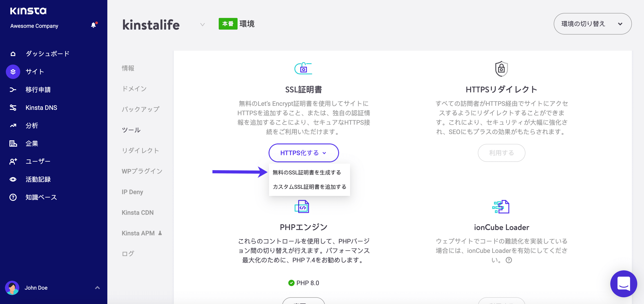This screenshot has width=644, height=304.
Task: Click the 企業 company icon
Action: 13,143
